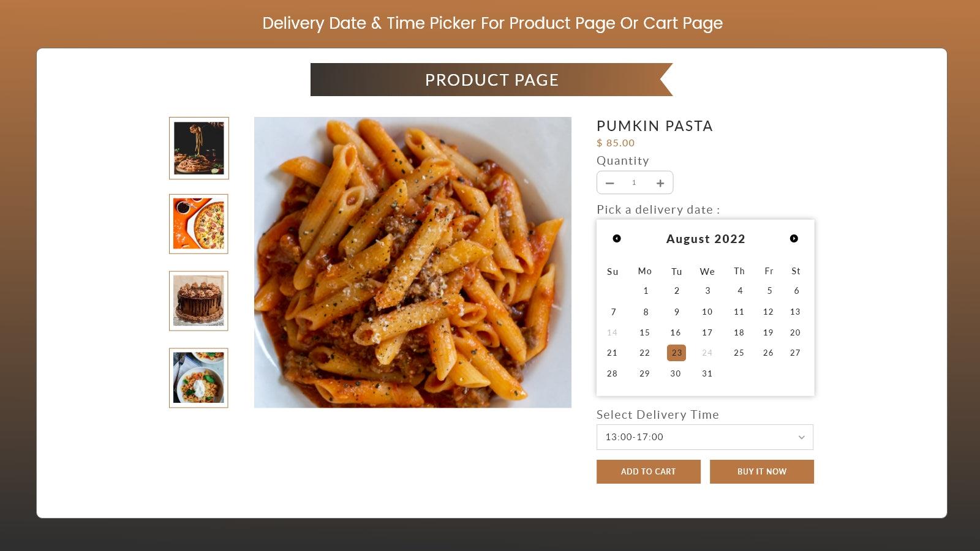Open the delivery time dropdown chevron
Viewport: 980px width, 551px height.
(x=801, y=437)
